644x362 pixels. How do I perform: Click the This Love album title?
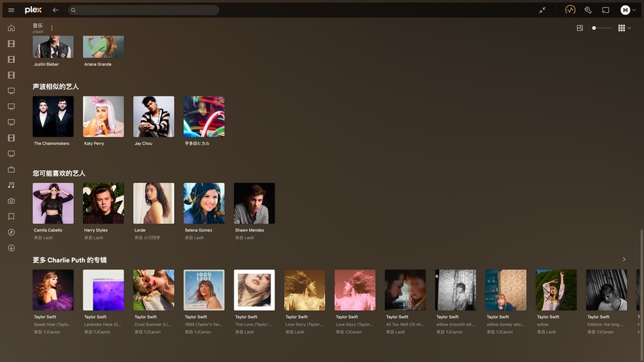pos(253,324)
